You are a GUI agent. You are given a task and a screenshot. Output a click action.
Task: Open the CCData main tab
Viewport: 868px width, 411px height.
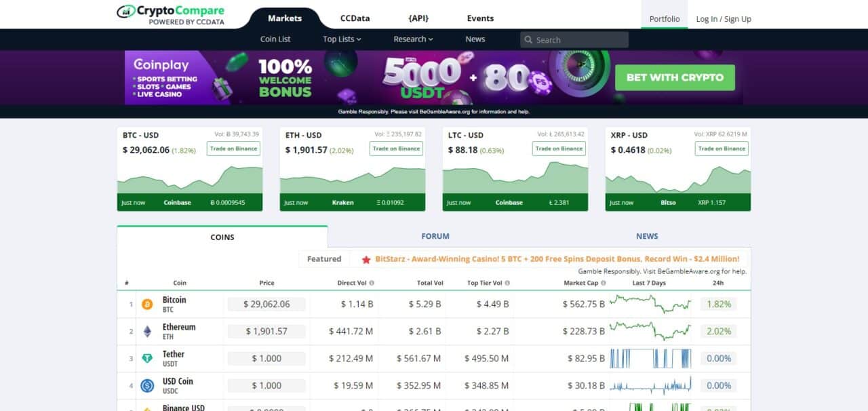[355, 18]
